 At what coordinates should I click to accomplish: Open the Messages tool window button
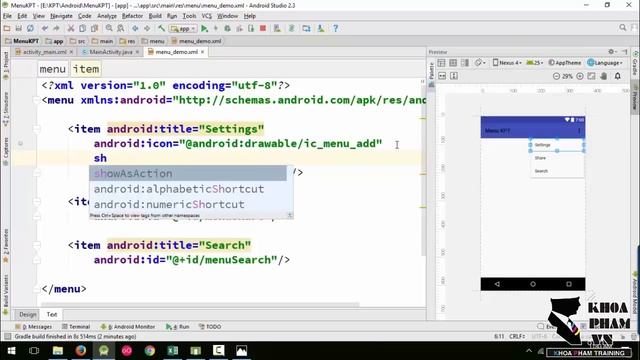33,327
